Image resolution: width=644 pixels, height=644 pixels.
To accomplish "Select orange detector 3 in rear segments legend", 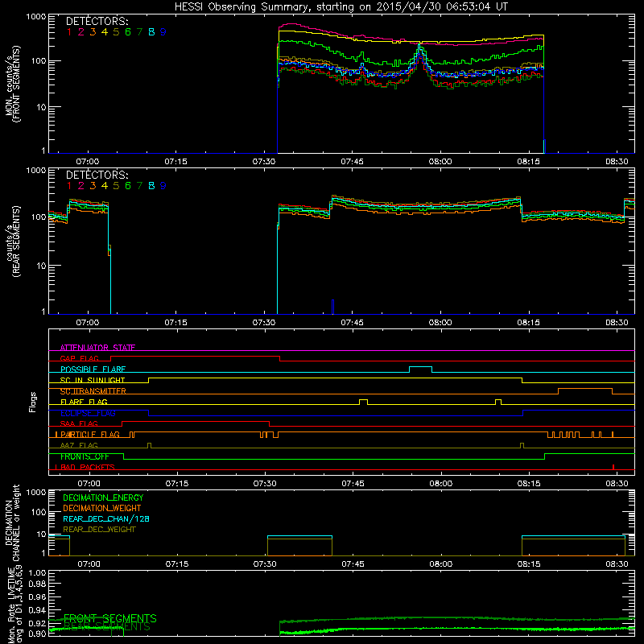I will (x=93, y=186).
